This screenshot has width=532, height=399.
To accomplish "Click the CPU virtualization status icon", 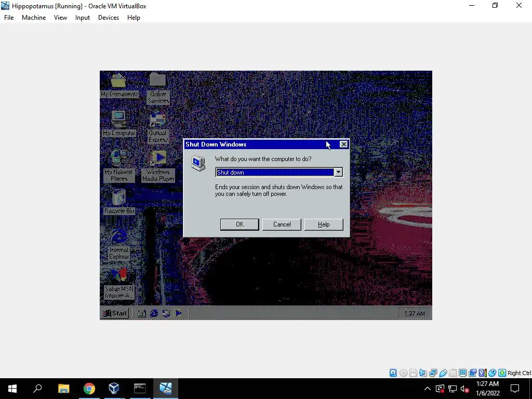I will [482, 373].
